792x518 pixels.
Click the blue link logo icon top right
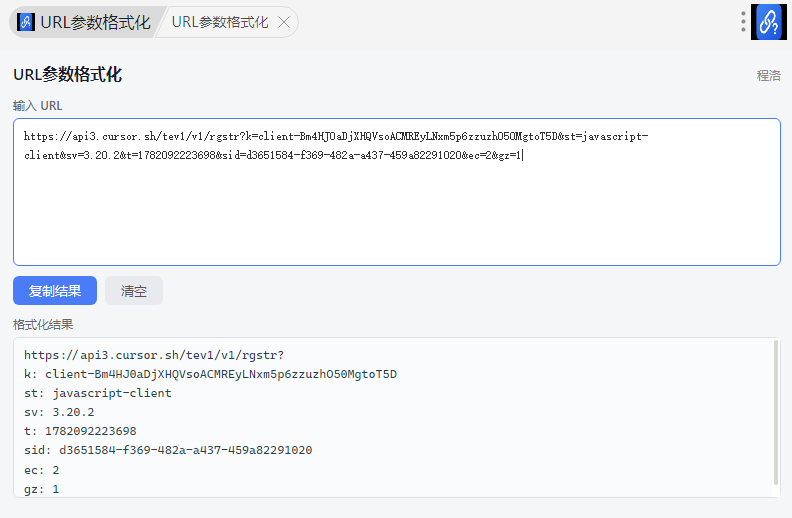pyautogui.click(x=769, y=22)
